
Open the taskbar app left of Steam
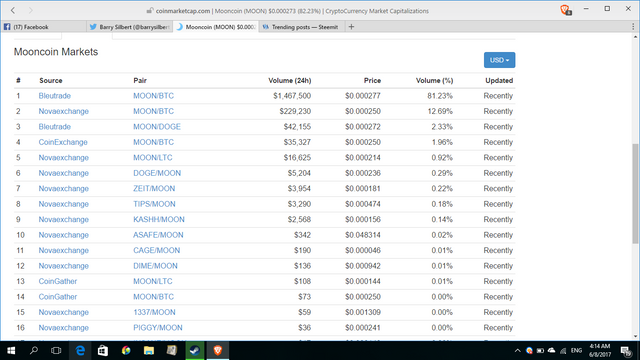[x=172, y=351]
